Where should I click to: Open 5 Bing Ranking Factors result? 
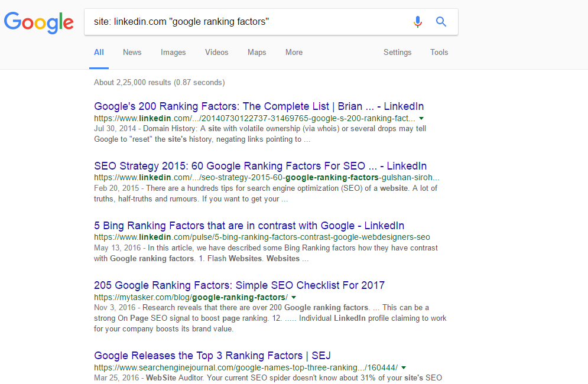click(249, 226)
